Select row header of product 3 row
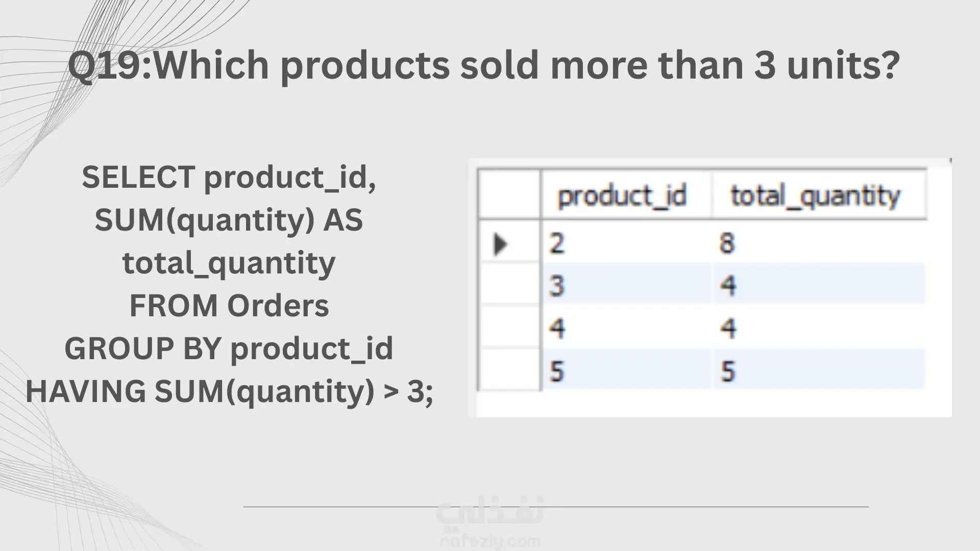Screen dimensions: 980x551 [x=509, y=285]
